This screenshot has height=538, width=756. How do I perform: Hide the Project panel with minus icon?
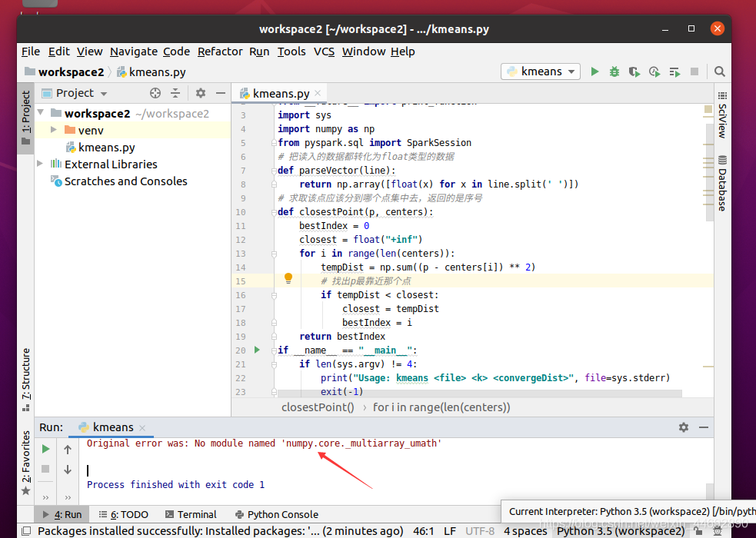(220, 93)
